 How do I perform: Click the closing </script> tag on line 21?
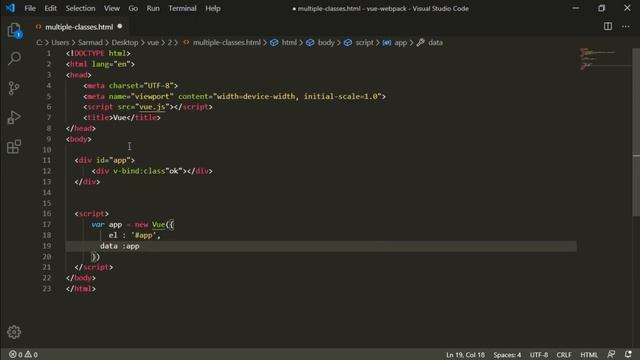point(94,267)
